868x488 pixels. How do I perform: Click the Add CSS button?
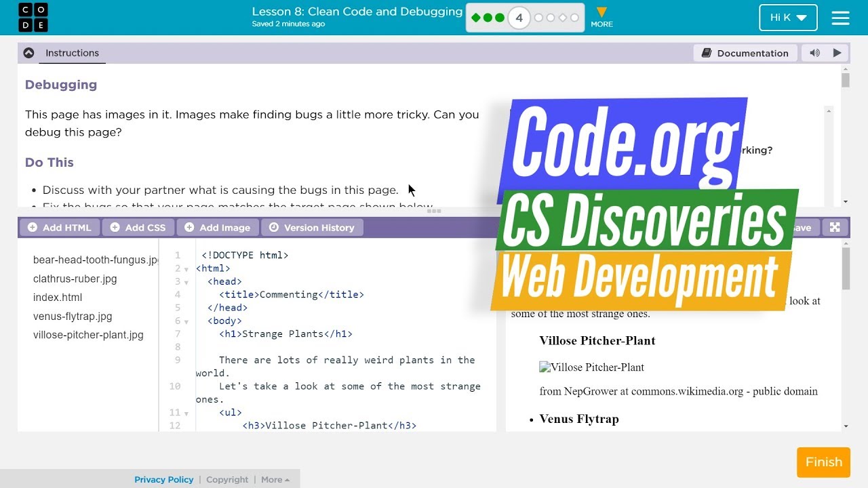(138, 228)
